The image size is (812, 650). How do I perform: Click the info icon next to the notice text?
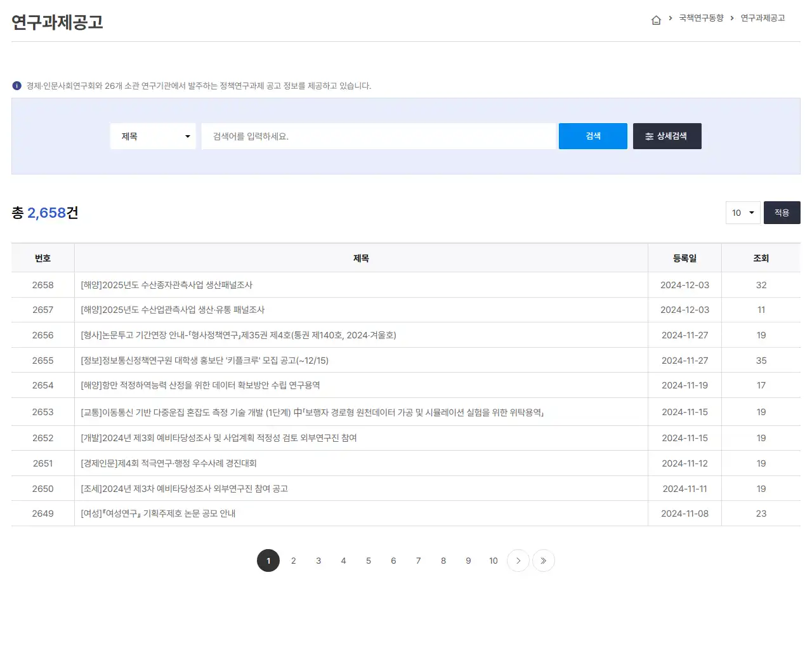click(16, 86)
